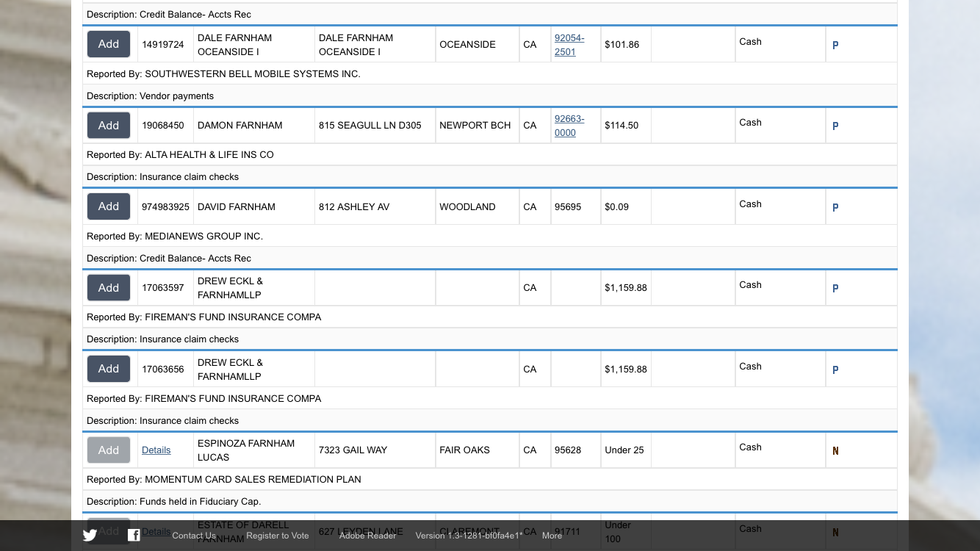Viewport: 980px width, 551px height.
Task: Select property ID 974983925
Action: (x=165, y=207)
